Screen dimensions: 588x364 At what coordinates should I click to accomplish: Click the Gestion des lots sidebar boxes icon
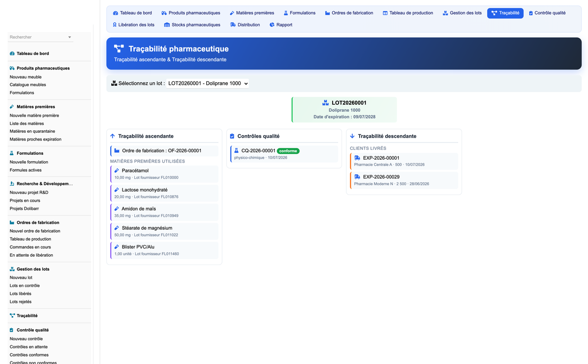click(x=12, y=269)
